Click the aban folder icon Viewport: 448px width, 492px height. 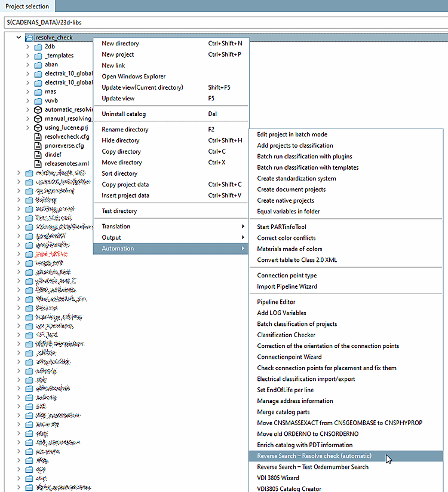click(x=38, y=65)
